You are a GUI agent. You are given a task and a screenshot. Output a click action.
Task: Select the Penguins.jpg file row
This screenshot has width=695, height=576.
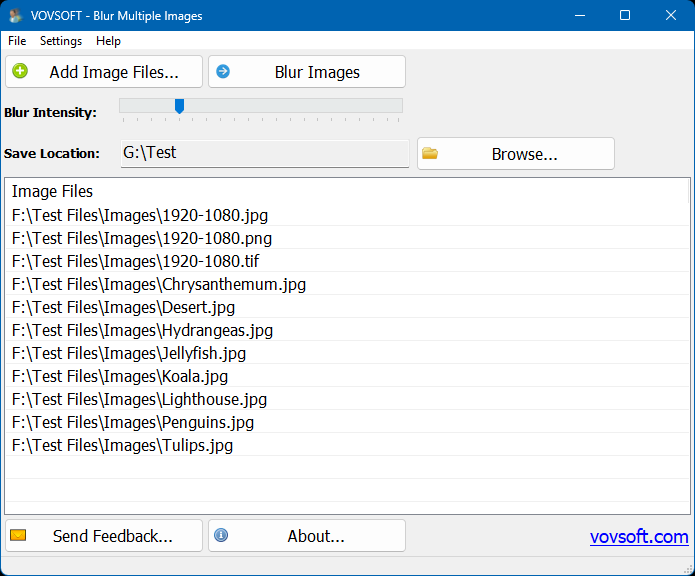[348, 422]
